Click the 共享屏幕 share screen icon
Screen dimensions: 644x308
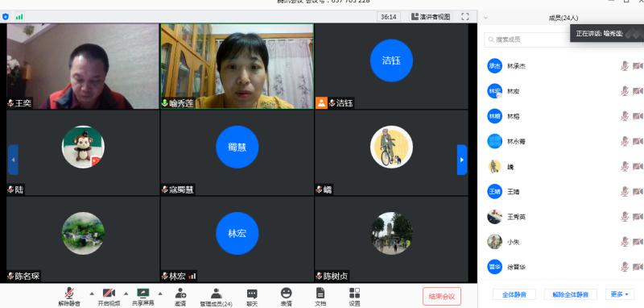(x=143, y=293)
